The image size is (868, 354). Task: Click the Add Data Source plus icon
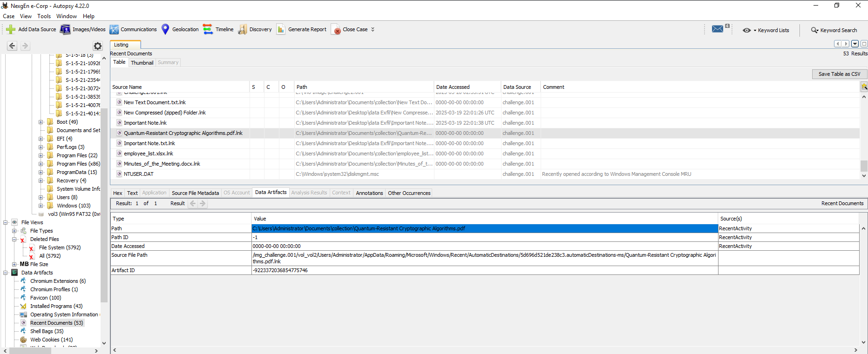point(11,29)
